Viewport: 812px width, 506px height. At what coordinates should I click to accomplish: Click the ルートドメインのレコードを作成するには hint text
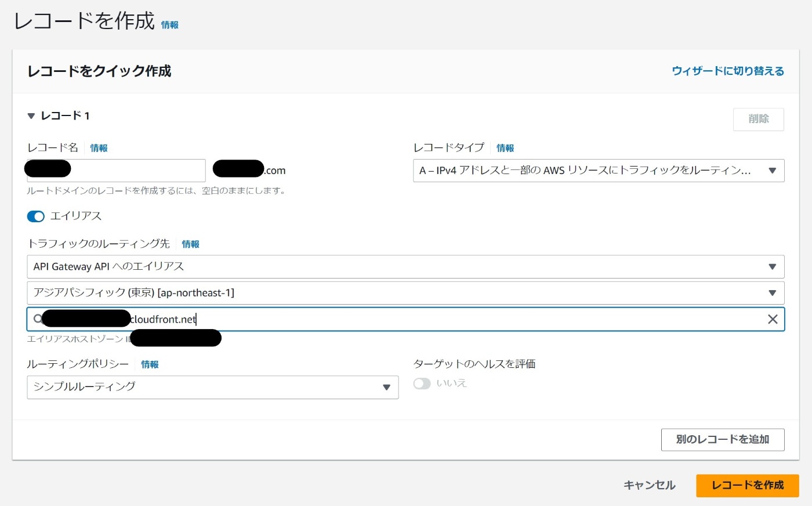157,190
